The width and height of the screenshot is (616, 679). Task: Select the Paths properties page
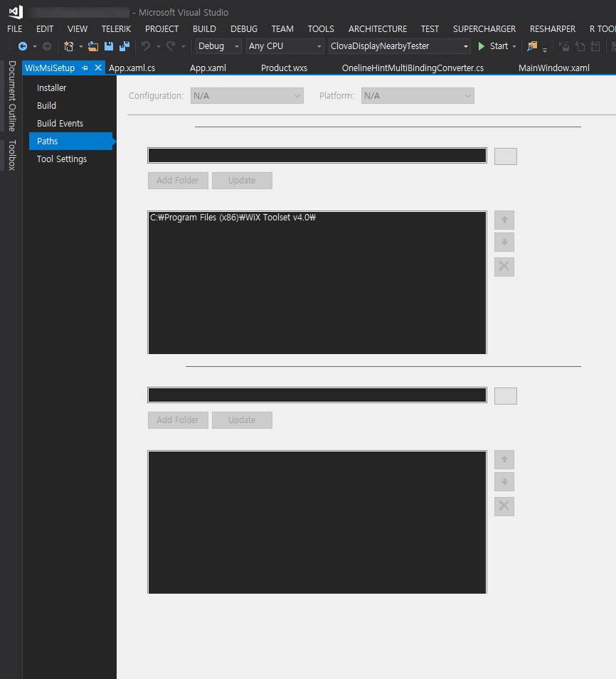tap(70, 141)
